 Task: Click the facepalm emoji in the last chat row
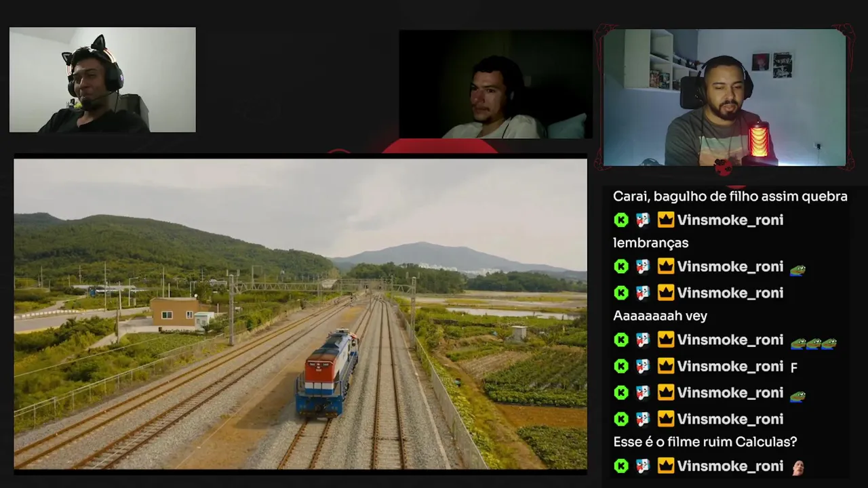point(798,466)
